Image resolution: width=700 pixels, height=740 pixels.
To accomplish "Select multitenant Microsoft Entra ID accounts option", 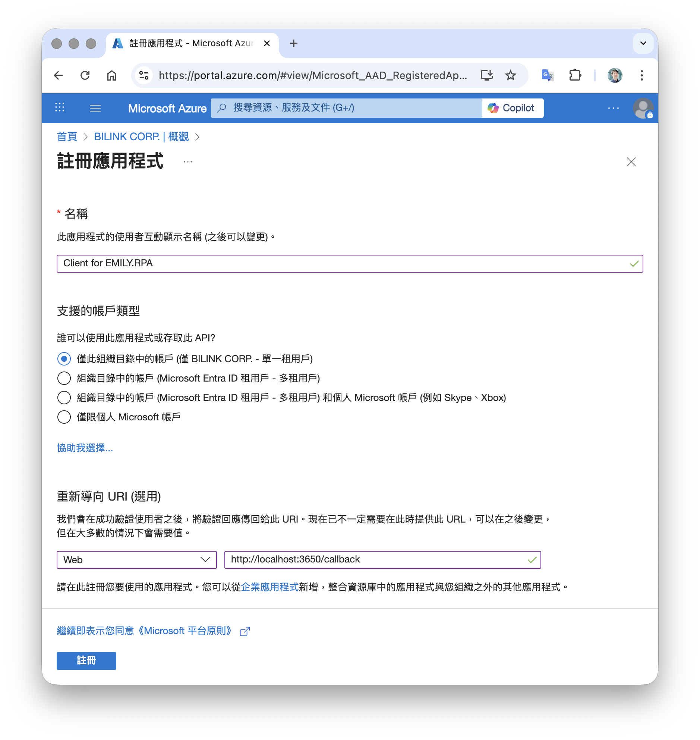I will point(64,378).
